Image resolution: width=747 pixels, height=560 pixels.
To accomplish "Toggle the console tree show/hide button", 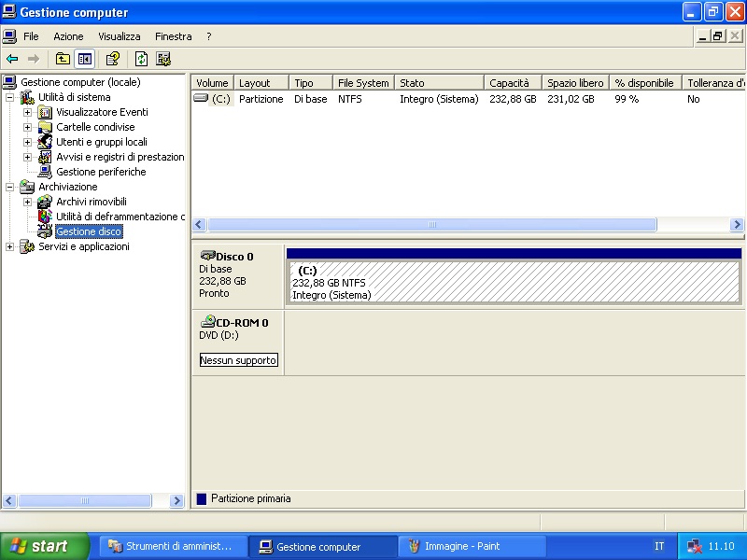I will pyautogui.click(x=85, y=59).
